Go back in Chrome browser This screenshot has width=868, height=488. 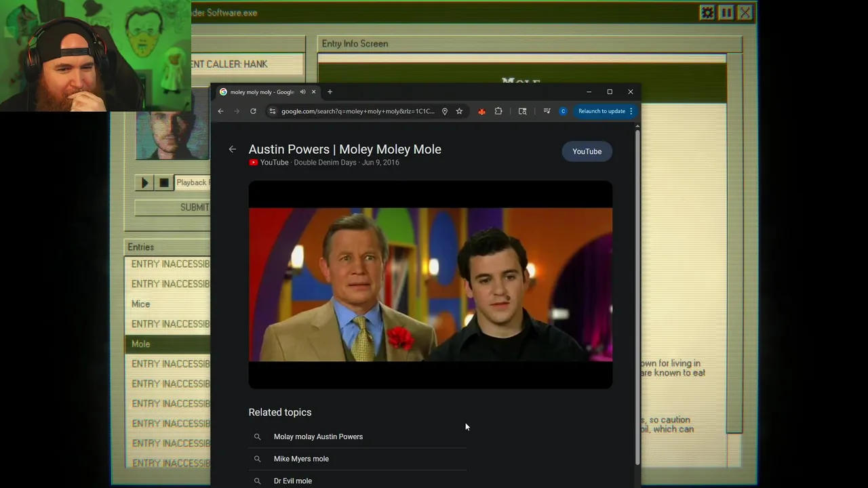click(220, 111)
